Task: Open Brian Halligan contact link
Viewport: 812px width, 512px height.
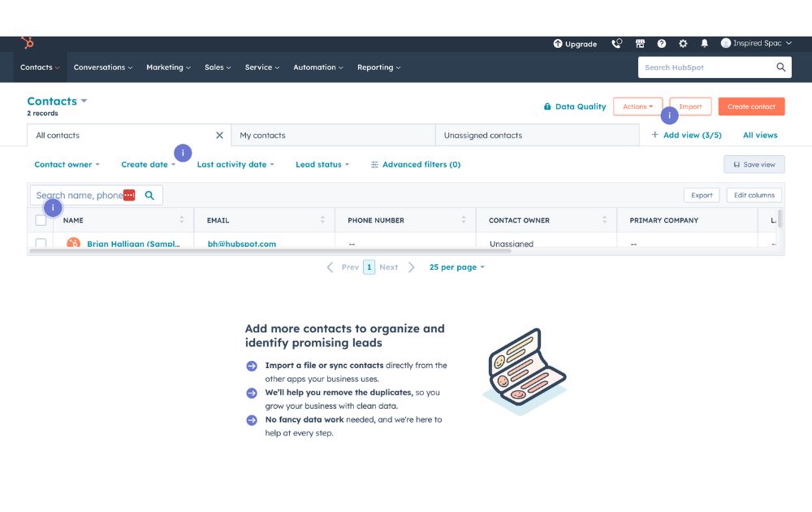Action: coord(133,243)
